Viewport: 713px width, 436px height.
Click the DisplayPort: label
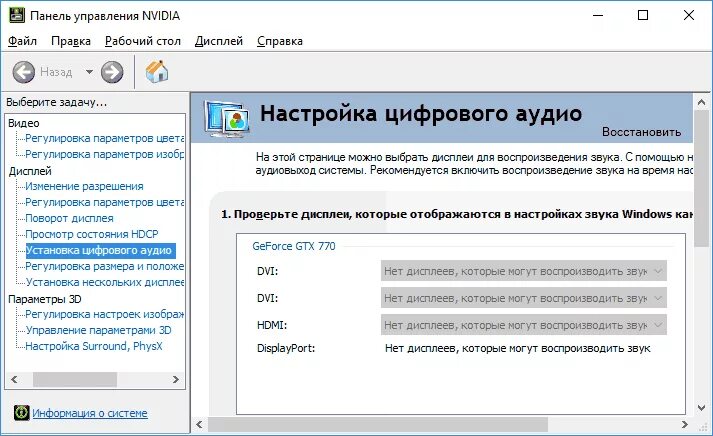286,348
